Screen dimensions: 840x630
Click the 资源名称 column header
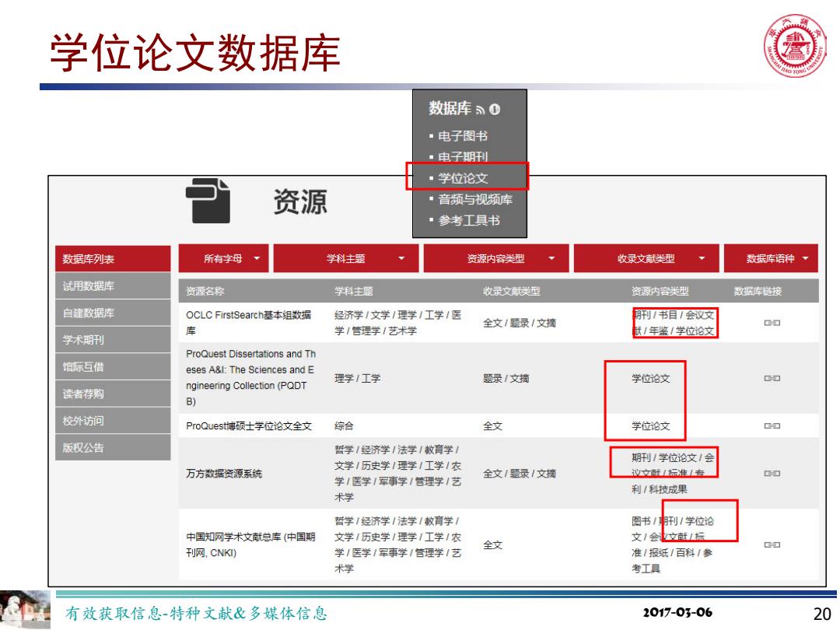click(205, 291)
